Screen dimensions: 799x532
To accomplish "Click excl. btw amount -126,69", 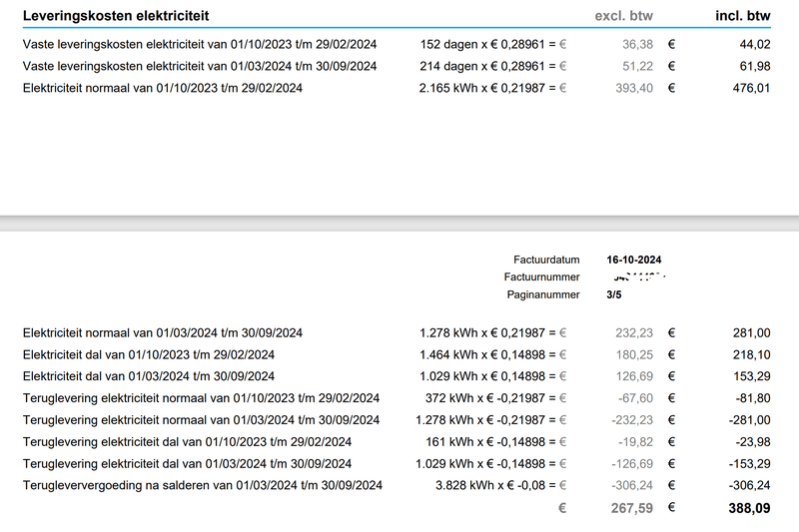I will click(x=632, y=464).
